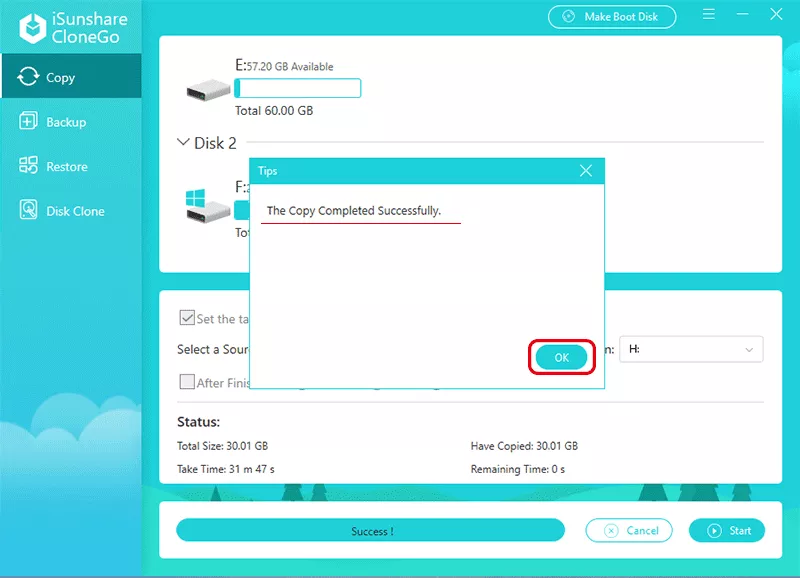Open the Disk Clone tab
The image size is (800, 578).
75,211
